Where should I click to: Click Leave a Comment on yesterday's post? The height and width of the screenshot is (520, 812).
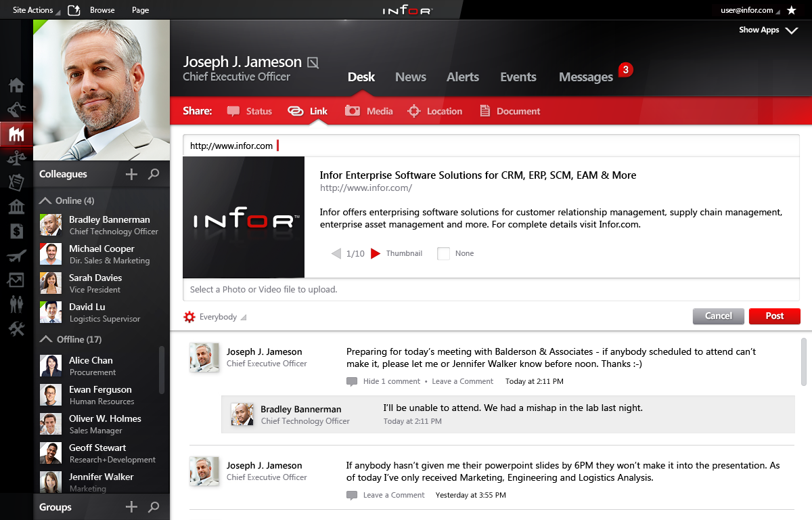[x=394, y=496]
